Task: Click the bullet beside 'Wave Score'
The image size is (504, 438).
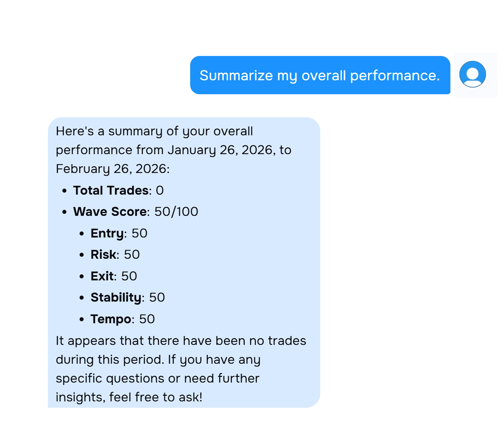Action: click(65, 211)
